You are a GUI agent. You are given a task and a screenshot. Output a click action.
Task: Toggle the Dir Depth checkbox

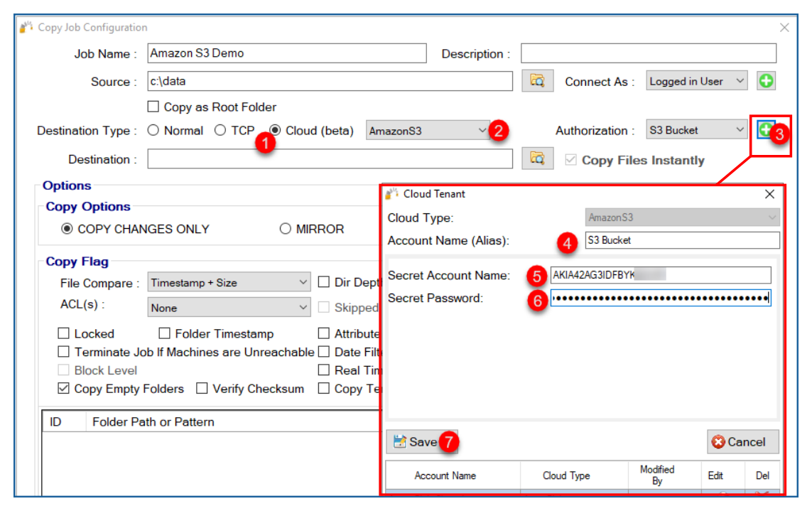pos(324,282)
